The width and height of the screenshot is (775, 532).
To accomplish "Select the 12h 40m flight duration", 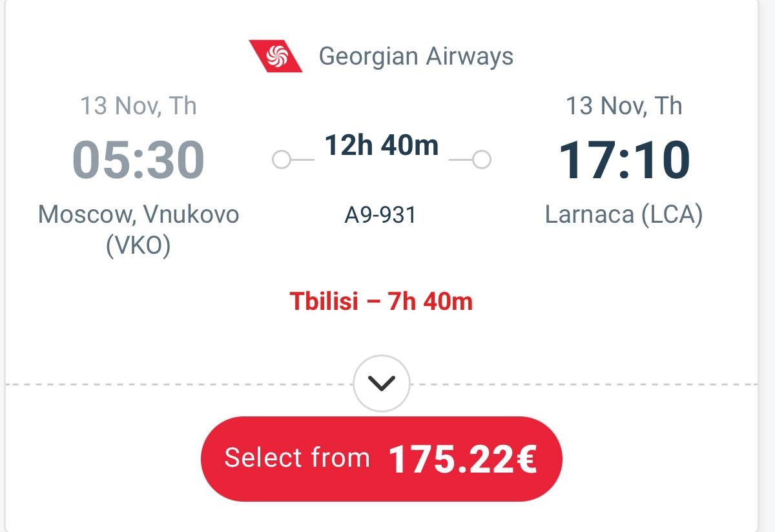I will (x=381, y=145).
